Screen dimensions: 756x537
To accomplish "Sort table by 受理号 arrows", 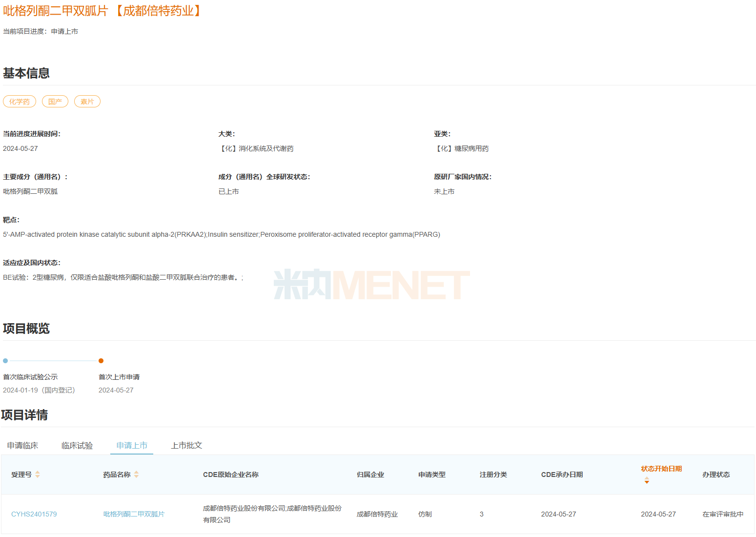I will coord(38,475).
